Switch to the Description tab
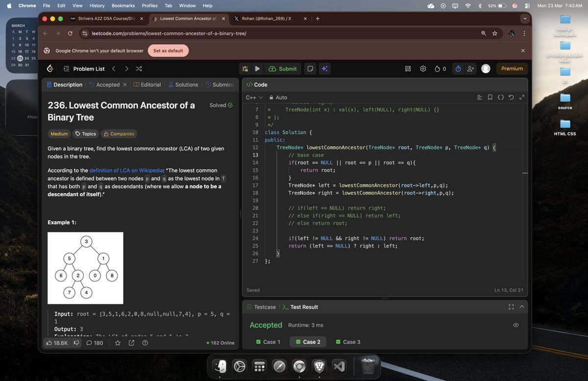This screenshot has height=381, width=588. [x=64, y=84]
